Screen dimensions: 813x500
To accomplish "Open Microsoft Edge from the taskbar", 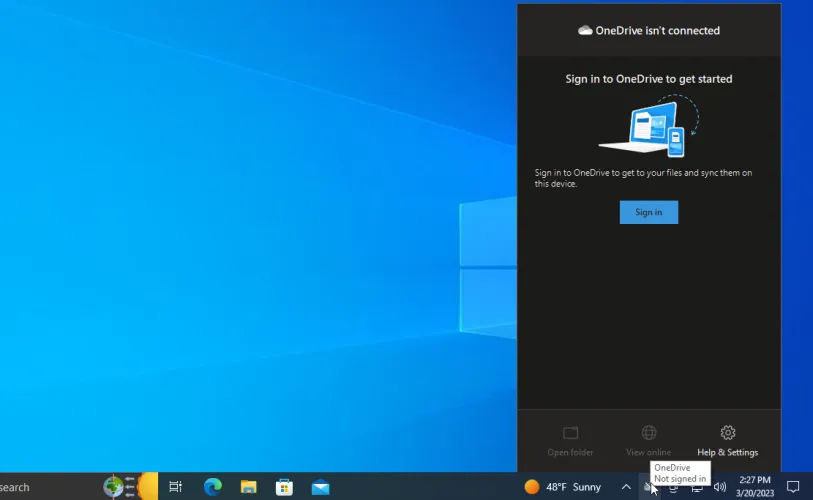I will [212, 487].
